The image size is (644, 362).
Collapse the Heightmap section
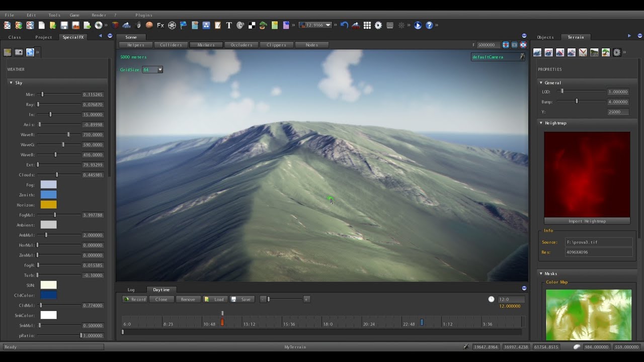tap(541, 123)
